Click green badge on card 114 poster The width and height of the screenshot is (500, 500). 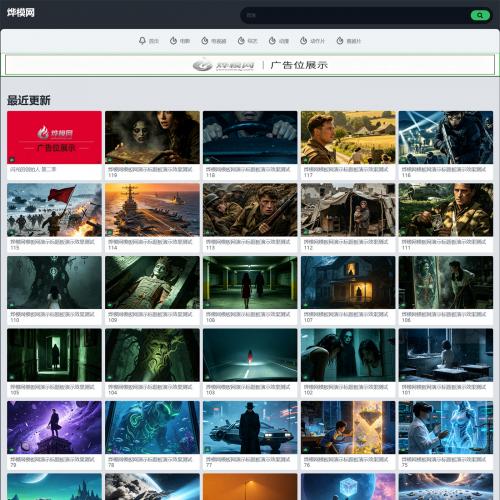click(x=110, y=232)
